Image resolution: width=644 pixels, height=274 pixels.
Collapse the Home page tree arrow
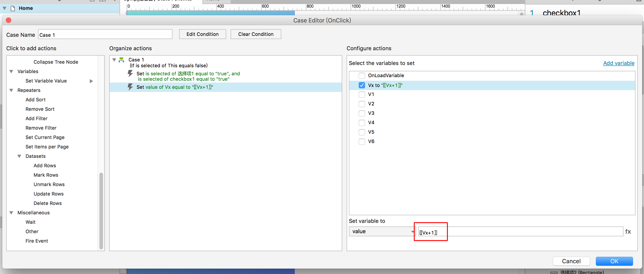pyautogui.click(x=4, y=8)
